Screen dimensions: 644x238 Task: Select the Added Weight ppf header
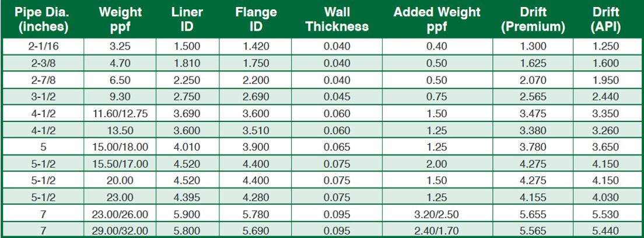click(x=436, y=19)
